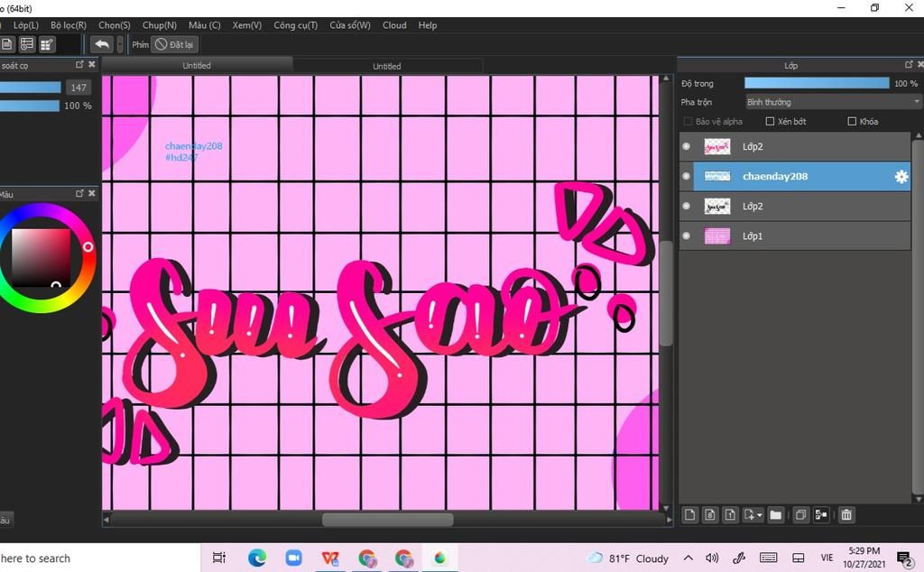Add a new 1-bit layer
924x572 pixels.
click(x=730, y=515)
